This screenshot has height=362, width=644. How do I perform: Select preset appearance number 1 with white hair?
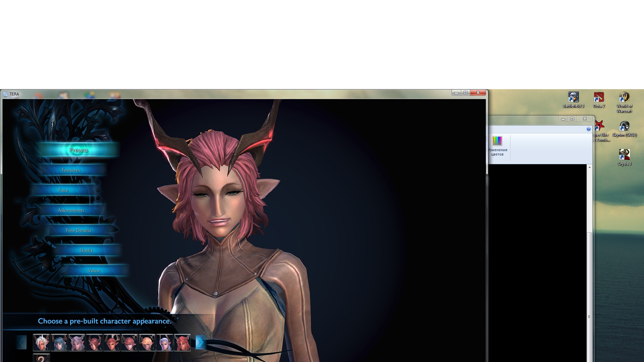tap(41, 342)
